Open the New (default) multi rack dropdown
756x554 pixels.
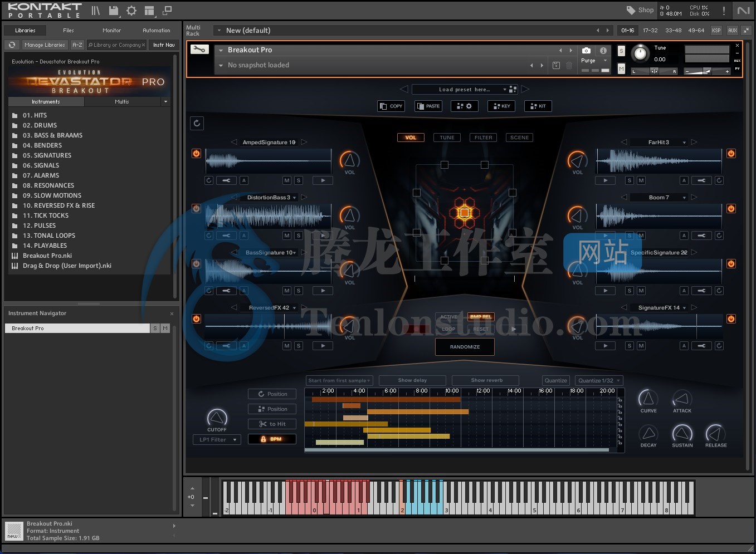tap(219, 31)
